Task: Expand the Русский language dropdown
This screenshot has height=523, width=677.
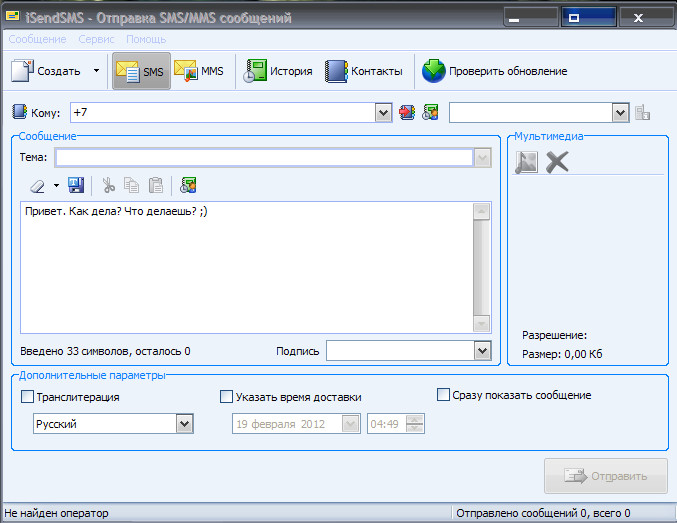Action: (184, 424)
